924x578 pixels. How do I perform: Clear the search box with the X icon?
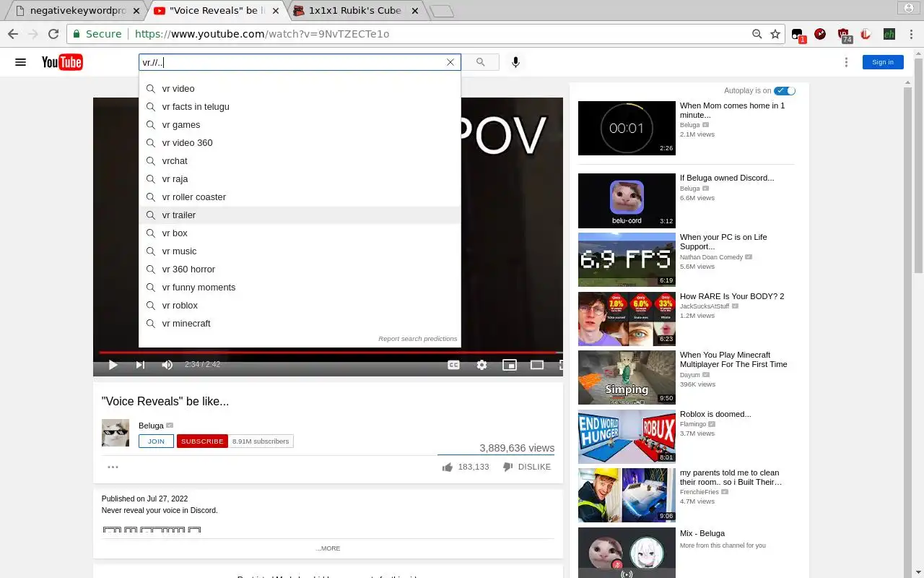450,62
